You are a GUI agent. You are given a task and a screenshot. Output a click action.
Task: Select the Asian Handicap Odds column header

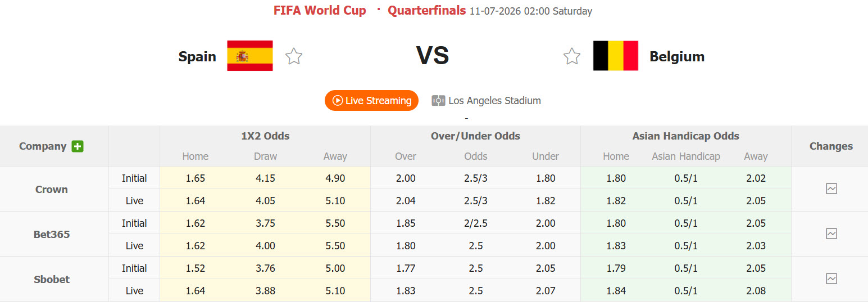[686, 136]
